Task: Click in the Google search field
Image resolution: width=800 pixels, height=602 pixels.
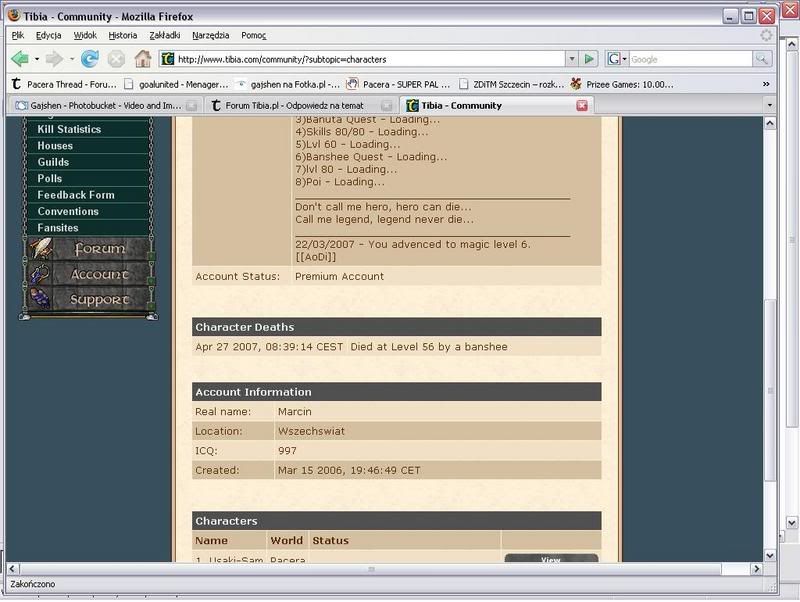Action: tap(690, 59)
